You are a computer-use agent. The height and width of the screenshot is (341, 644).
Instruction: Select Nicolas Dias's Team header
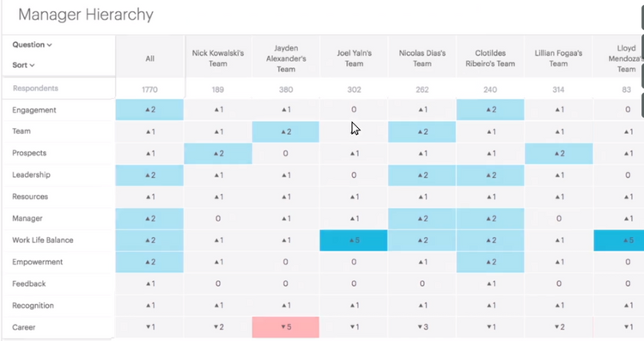click(422, 58)
